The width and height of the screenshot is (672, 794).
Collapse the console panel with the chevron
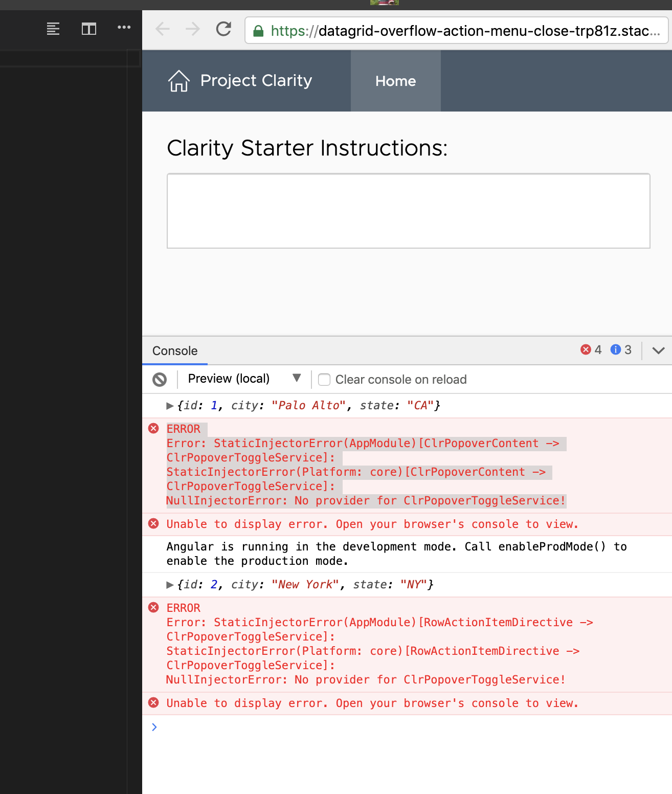pos(659,350)
